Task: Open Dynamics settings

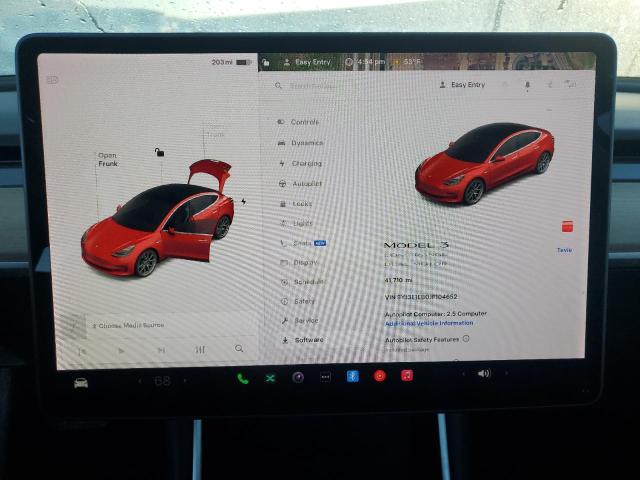Action: 300,143
